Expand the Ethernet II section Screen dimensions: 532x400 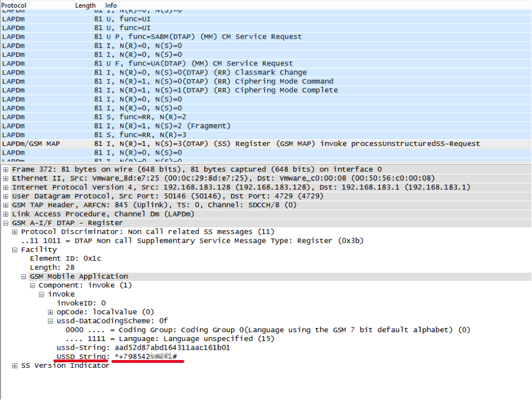click(6, 178)
